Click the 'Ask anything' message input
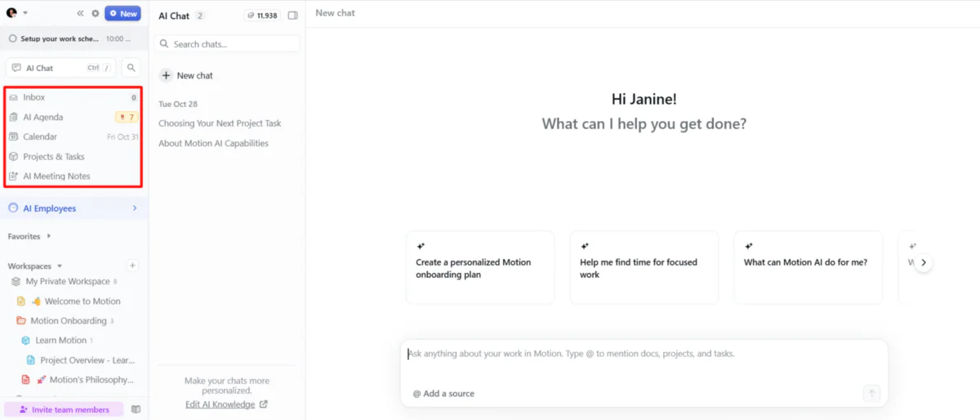Screen dimensions: 980x420 [644, 355]
